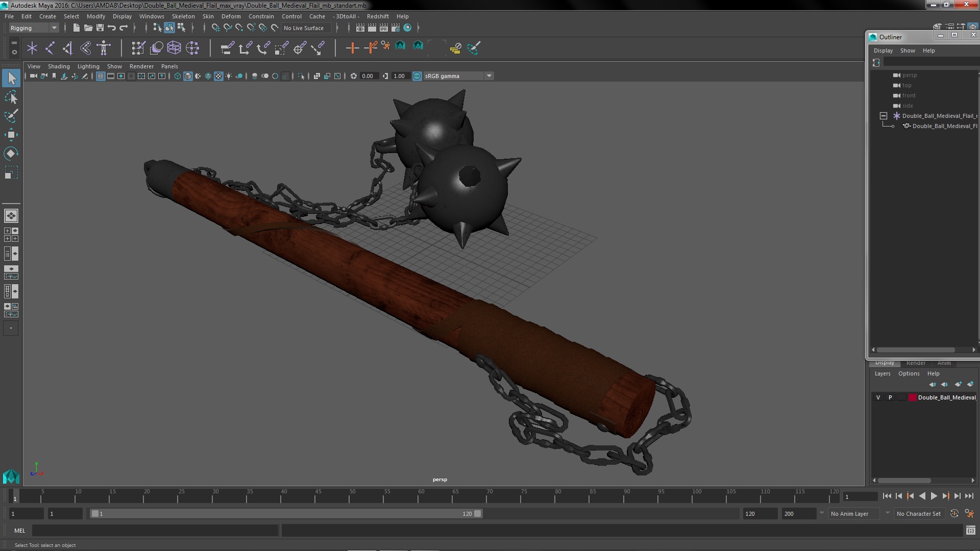Image resolution: width=980 pixels, height=551 pixels.
Task: Select the Layers tab in bottom panel
Action: coord(883,373)
